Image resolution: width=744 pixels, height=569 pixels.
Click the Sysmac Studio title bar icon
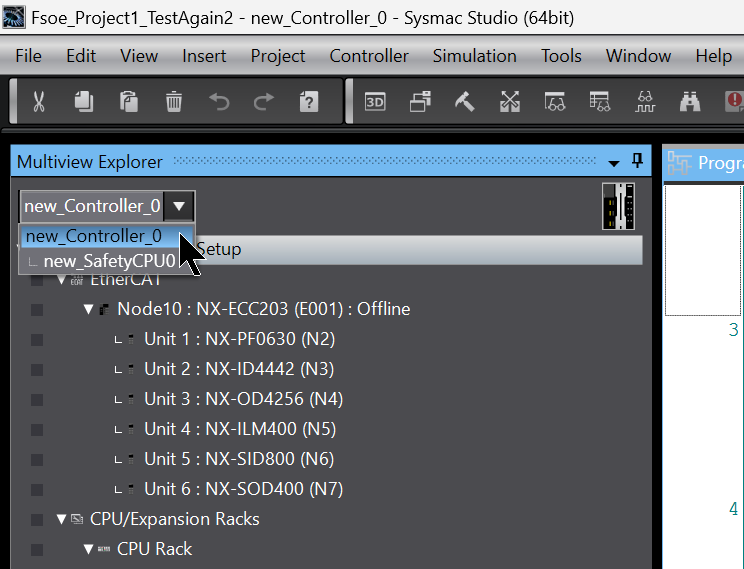14,18
